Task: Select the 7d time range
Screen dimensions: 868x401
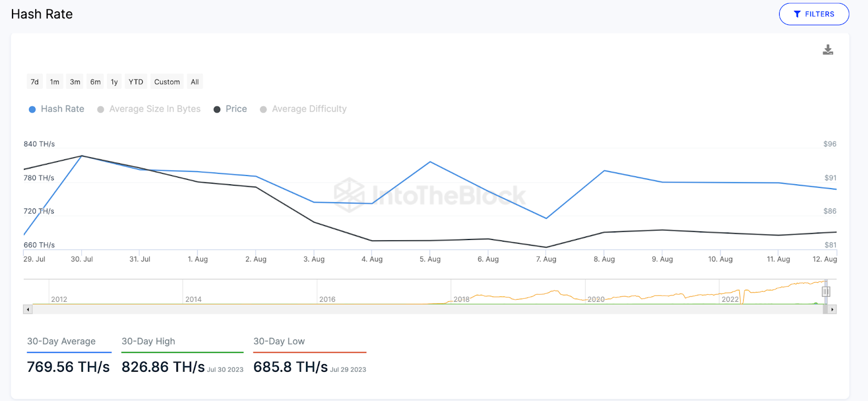Action: [35, 82]
